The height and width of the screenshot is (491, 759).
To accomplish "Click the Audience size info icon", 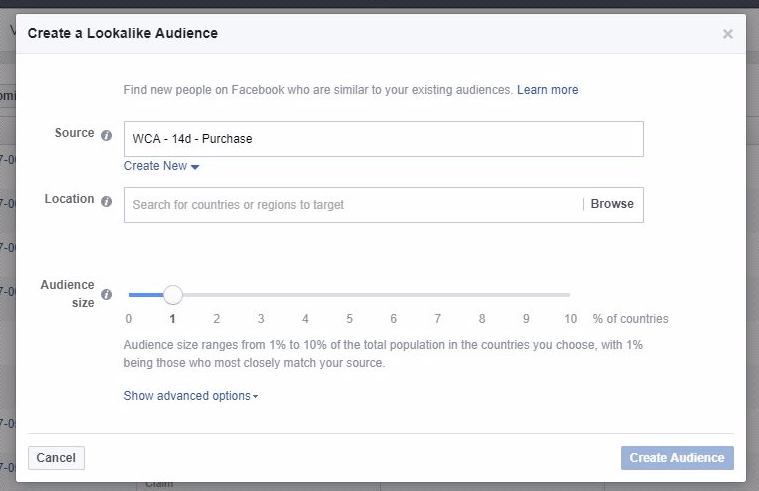I will tap(106, 294).
